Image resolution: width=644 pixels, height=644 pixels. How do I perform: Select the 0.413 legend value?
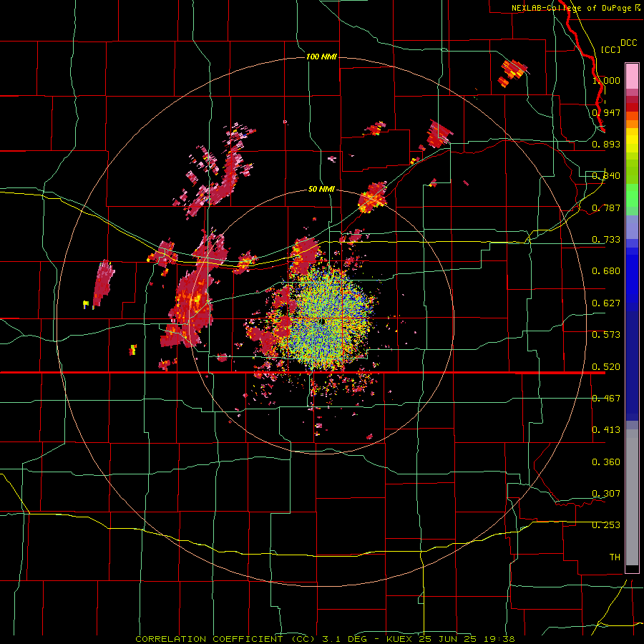(x=606, y=429)
